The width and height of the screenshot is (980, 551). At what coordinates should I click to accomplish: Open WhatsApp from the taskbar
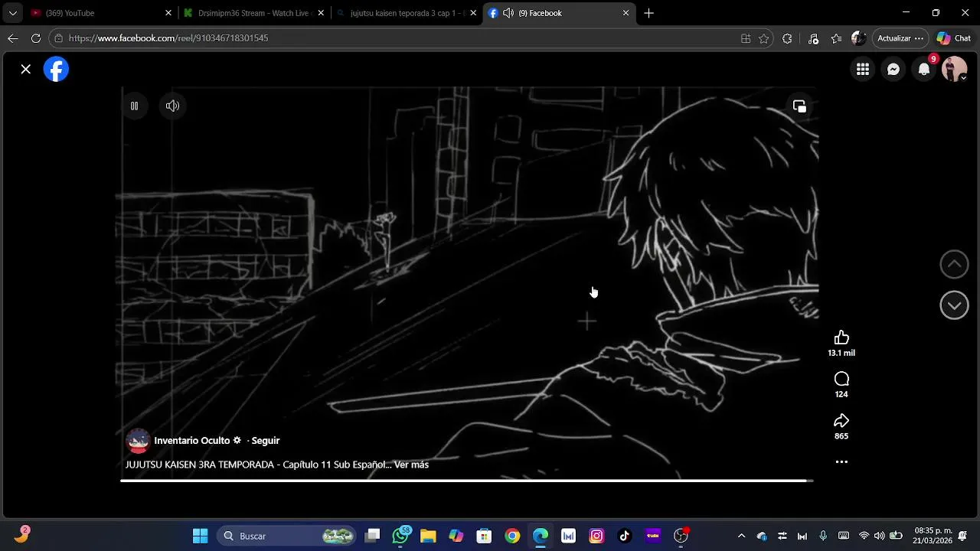pyautogui.click(x=400, y=536)
